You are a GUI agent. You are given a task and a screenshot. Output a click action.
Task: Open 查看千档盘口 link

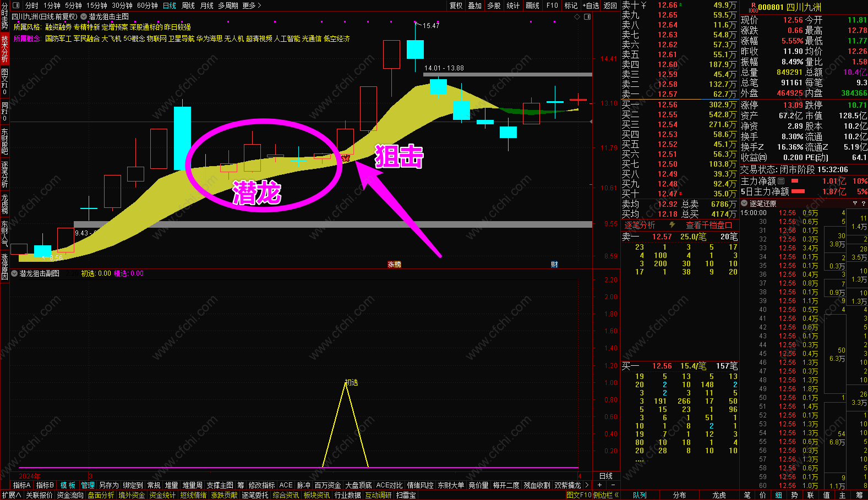coord(709,225)
